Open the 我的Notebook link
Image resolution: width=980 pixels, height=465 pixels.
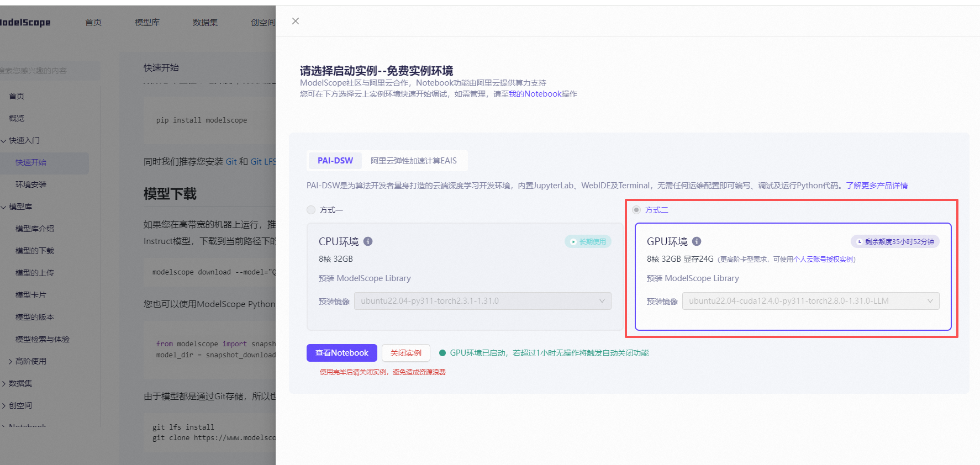tap(535, 94)
